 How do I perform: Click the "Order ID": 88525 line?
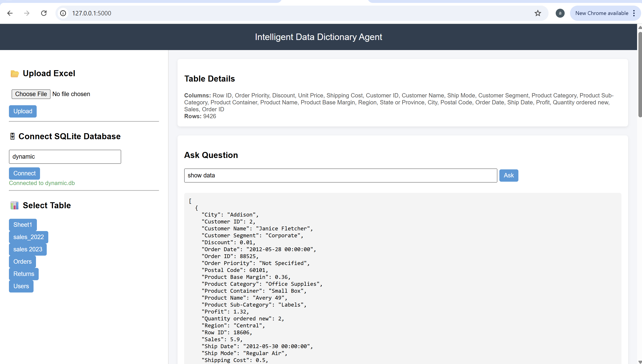(230, 256)
